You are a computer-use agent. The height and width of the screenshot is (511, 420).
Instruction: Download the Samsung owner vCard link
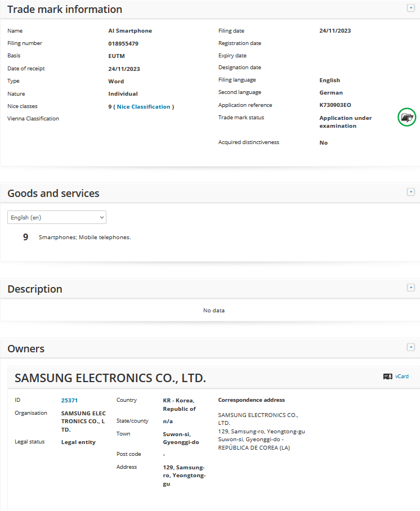[x=402, y=376]
